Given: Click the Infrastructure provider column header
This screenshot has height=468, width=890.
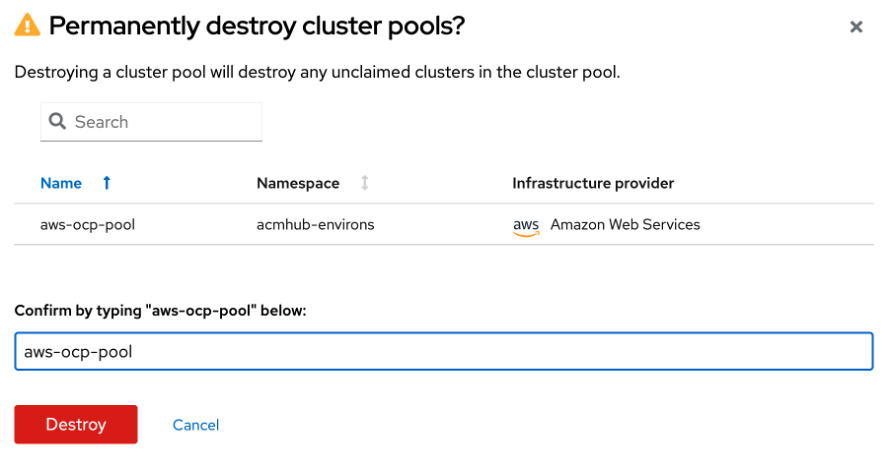Looking at the screenshot, I should (593, 183).
